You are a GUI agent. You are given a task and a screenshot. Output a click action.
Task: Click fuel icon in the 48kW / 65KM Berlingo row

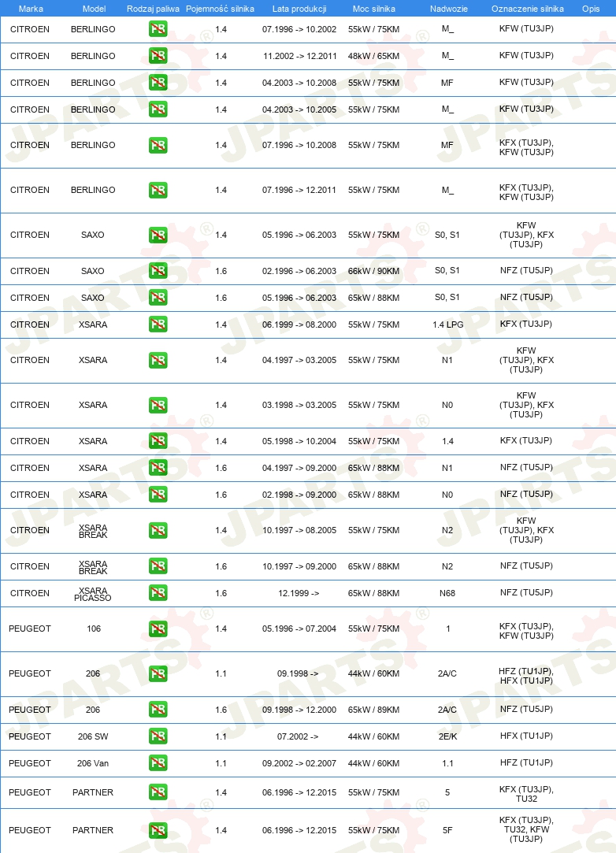click(158, 55)
